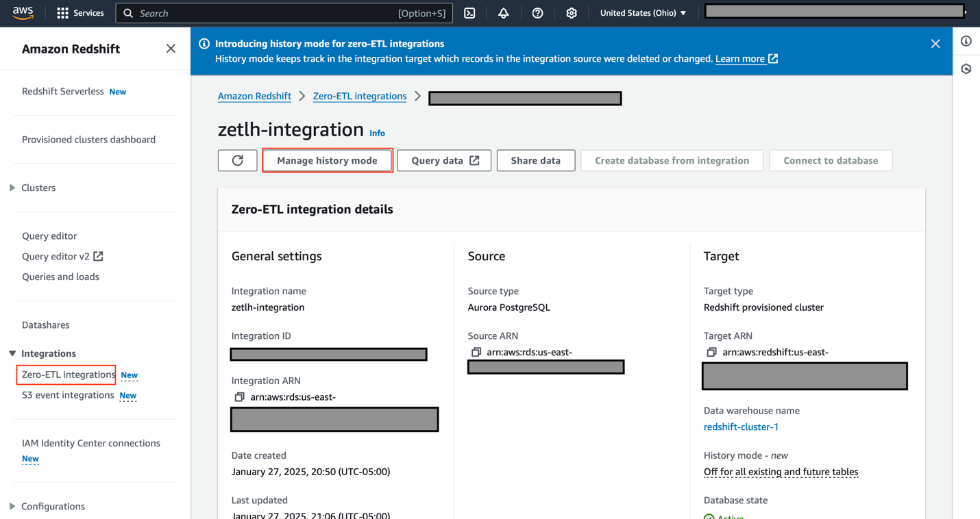The height and width of the screenshot is (519, 980).
Task: Go to Redshift Serverless
Action: (x=63, y=91)
